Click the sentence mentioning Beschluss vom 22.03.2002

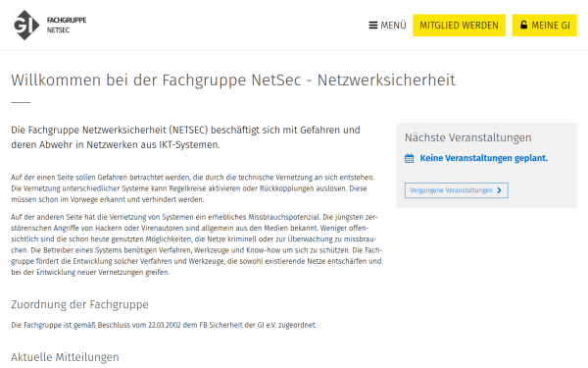click(164, 325)
